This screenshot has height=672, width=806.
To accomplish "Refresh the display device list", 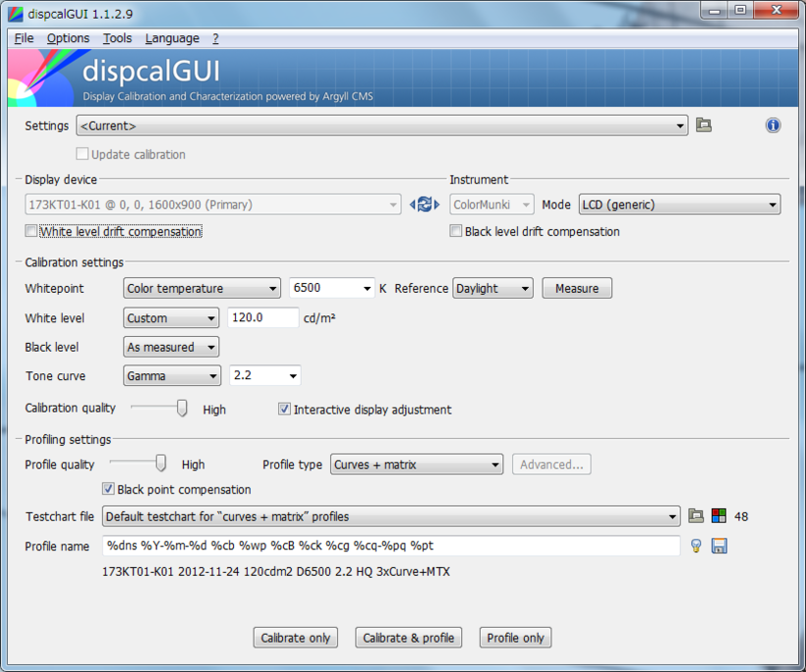I will (x=425, y=203).
